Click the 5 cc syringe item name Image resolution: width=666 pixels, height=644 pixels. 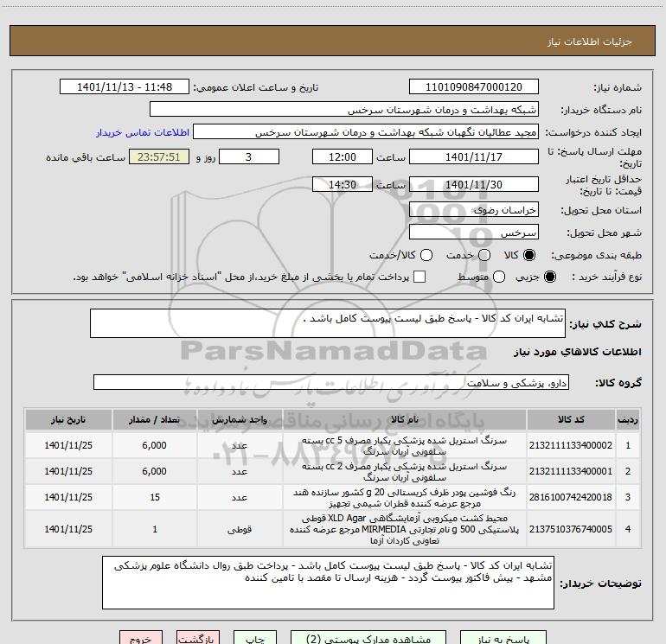pos(405,446)
